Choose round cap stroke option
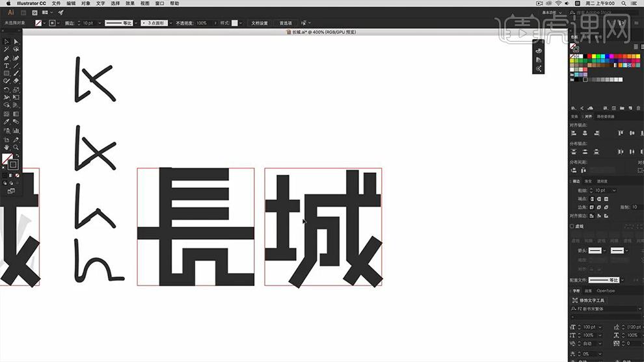 pos(599,199)
